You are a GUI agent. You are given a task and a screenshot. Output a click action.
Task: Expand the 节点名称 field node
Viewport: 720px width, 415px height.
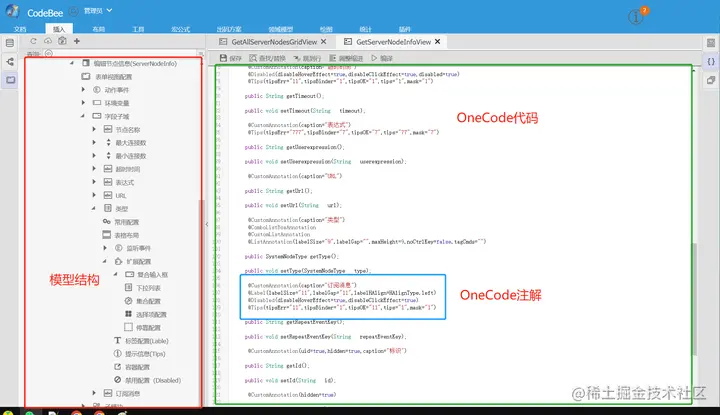(94, 129)
